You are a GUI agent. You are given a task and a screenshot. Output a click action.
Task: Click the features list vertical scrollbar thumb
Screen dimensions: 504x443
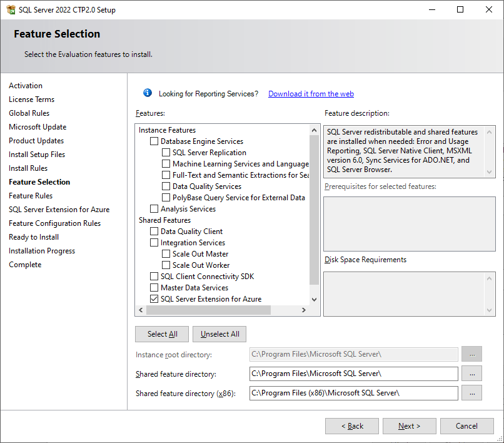(x=315, y=210)
